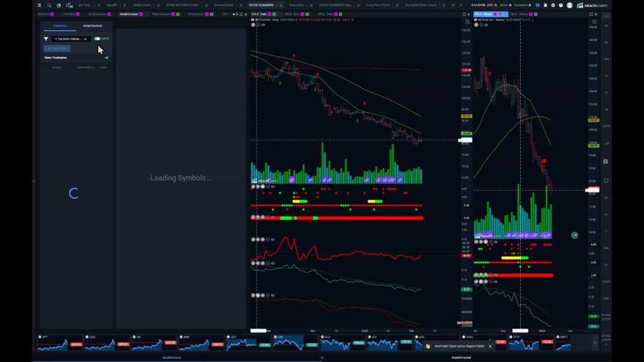Click the white date range slider below the weekly chart
Viewport: 644px width, 362px height.
[520, 331]
